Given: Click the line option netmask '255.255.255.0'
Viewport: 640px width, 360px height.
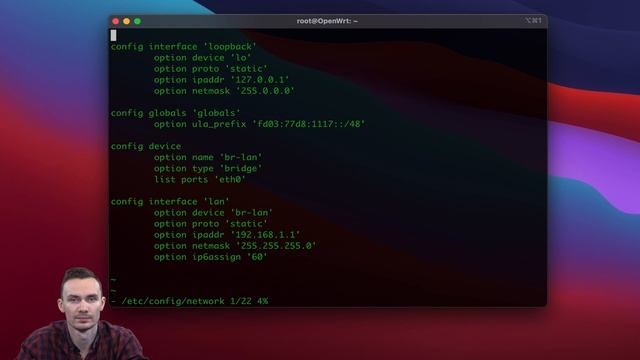Looking at the screenshot, I should (235, 246).
